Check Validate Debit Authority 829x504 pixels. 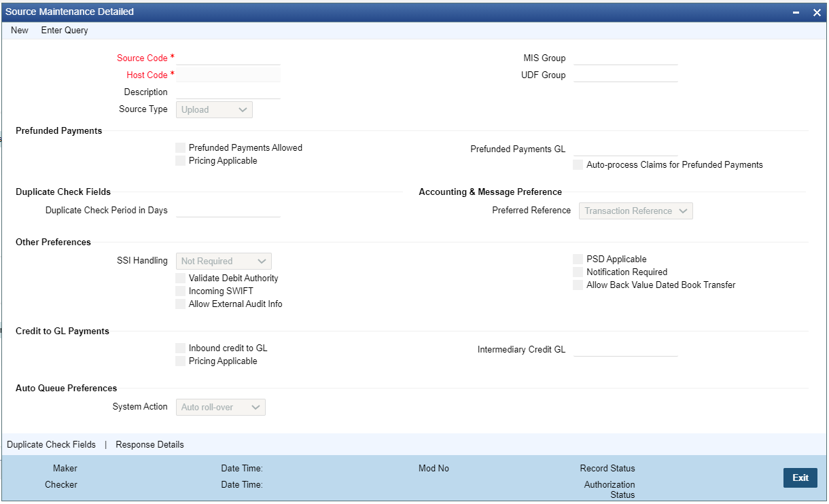[x=180, y=278]
